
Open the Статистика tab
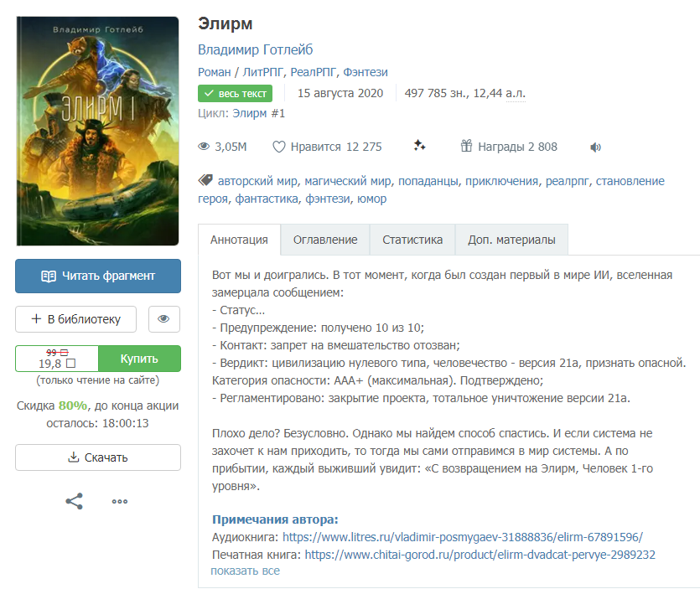(x=412, y=240)
